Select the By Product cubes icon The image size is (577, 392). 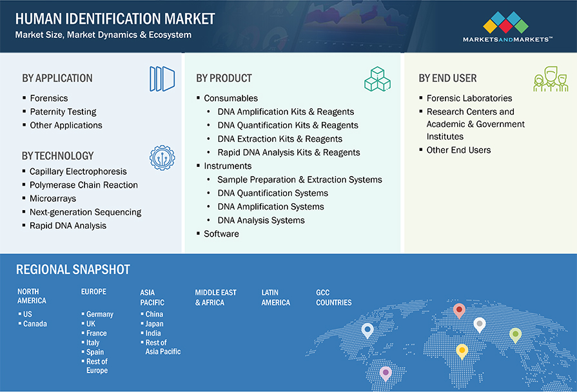(x=377, y=79)
